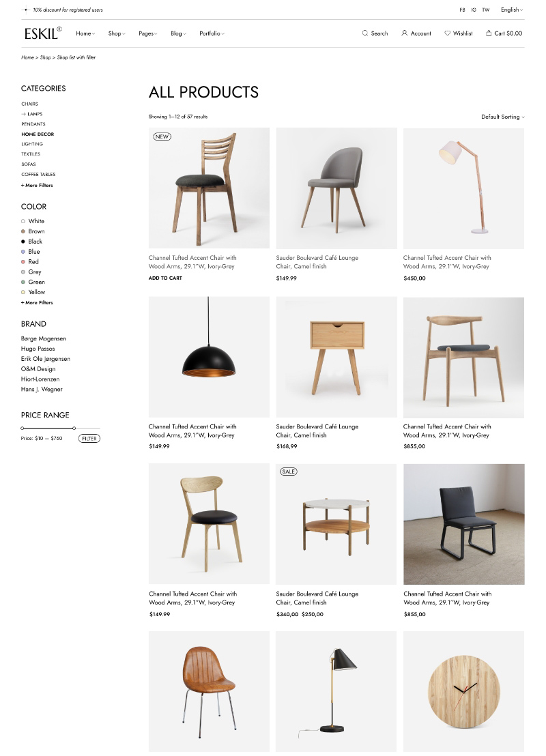Select the Brown color filter
546x756 pixels.
click(x=33, y=231)
